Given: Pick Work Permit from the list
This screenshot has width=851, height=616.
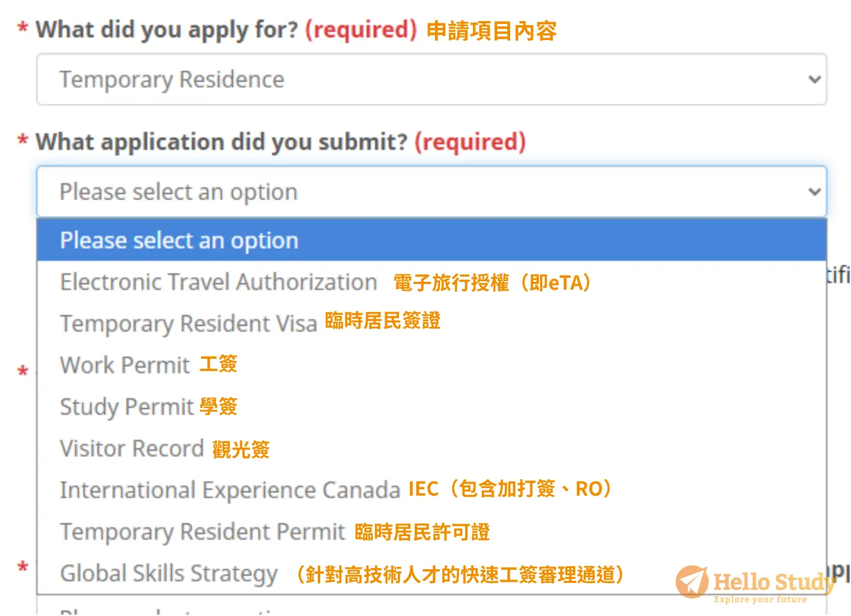Looking at the screenshot, I should tap(431, 365).
